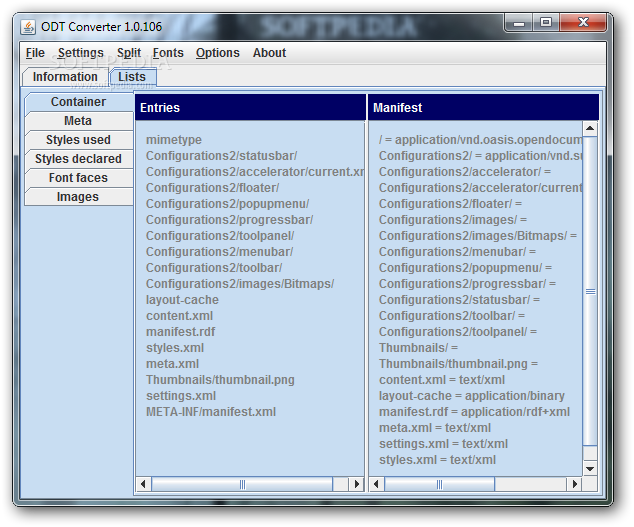This screenshot has height=527, width=634.
Task: Click the Manifest vertical scrollbar thumb
Action: (590, 291)
